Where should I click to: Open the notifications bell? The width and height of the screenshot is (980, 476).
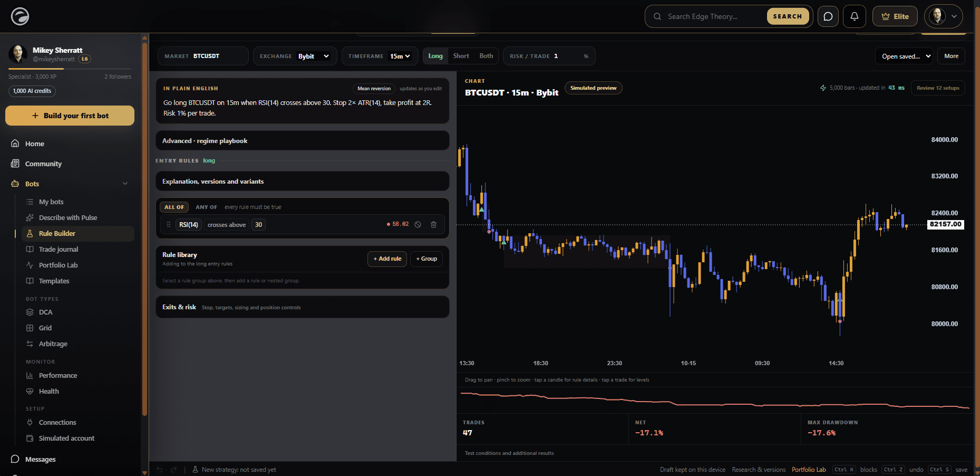(x=855, y=16)
